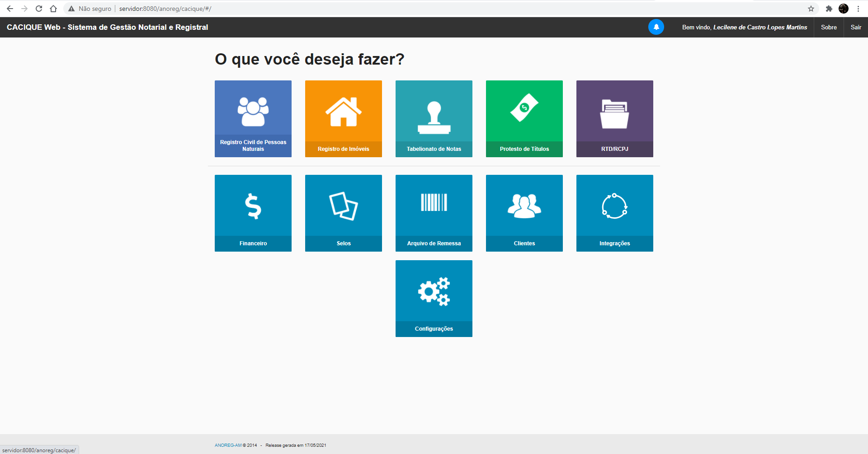The width and height of the screenshot is (868, 454).
Task: Open the Selos tile
Action: 344,213
